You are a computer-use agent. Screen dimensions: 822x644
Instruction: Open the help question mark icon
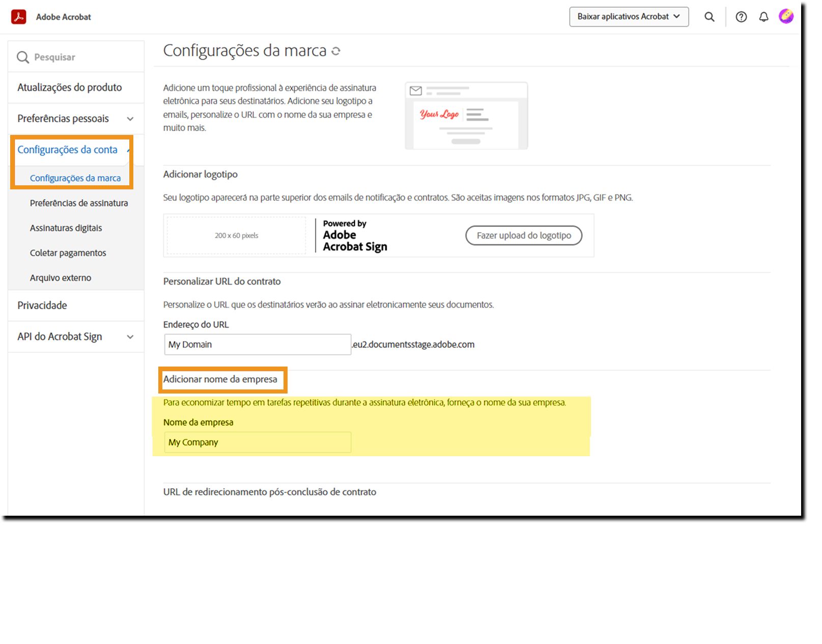[x=741, y=17]
